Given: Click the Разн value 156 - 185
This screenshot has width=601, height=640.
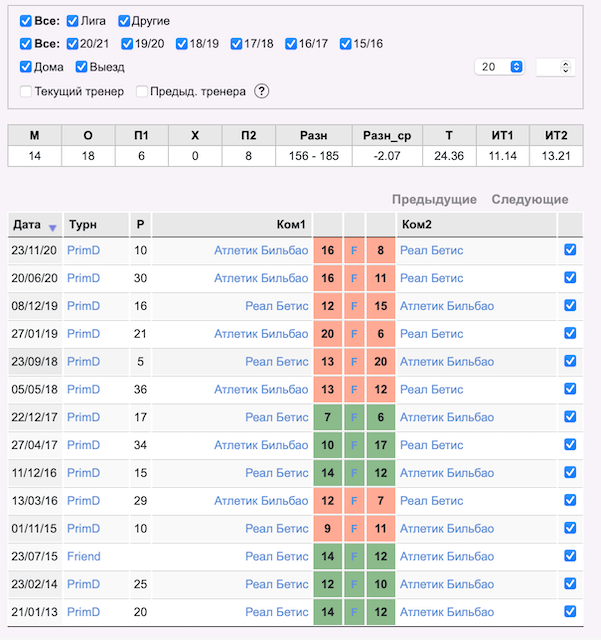Looking at the screenshot, I should point(314,156).
